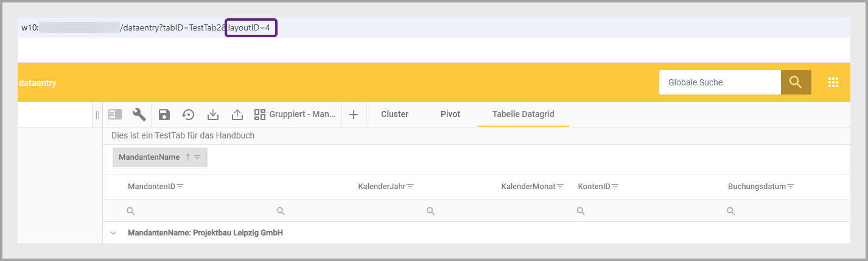Switch to the Cluster tab
Image resolution: width=868 pixels, height=261 pixels.
tap(394, 114)
